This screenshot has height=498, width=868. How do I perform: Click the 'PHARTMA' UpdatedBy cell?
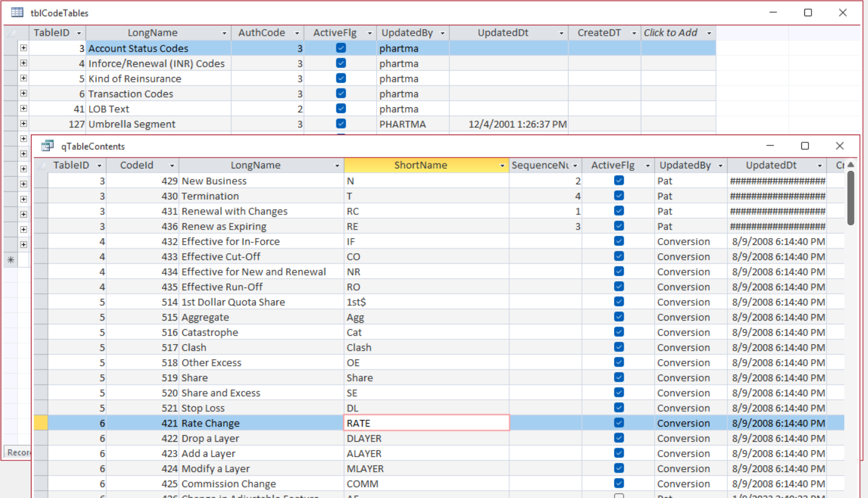click(413, 124)
